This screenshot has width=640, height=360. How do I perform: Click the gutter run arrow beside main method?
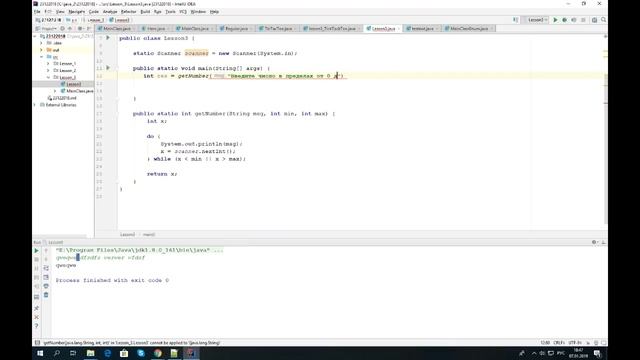[108, 68]
